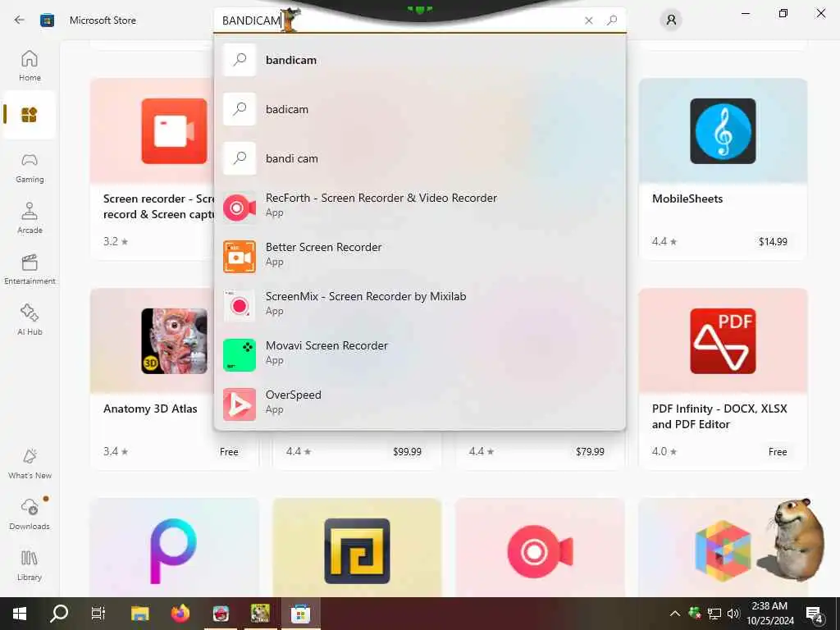This screenshot has height=630, width=840.
Task: Open Library in the sidebar
Action: tap(30, 566)
